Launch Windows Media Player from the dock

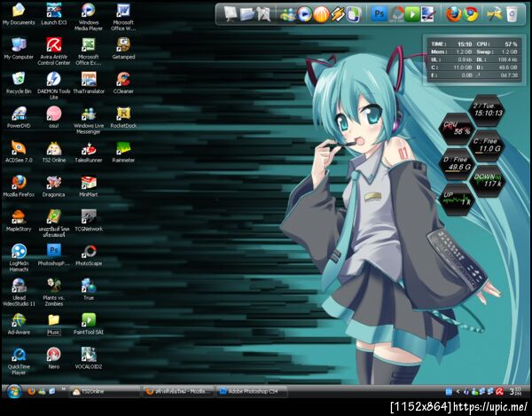click(x=304, y=14)
